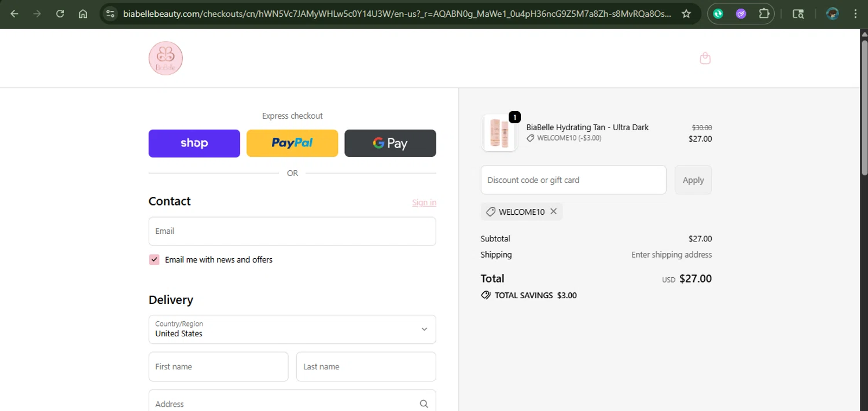Screen dimensions: 868x411
Task: Pay with Google Pay button
Action: point(390,143)
